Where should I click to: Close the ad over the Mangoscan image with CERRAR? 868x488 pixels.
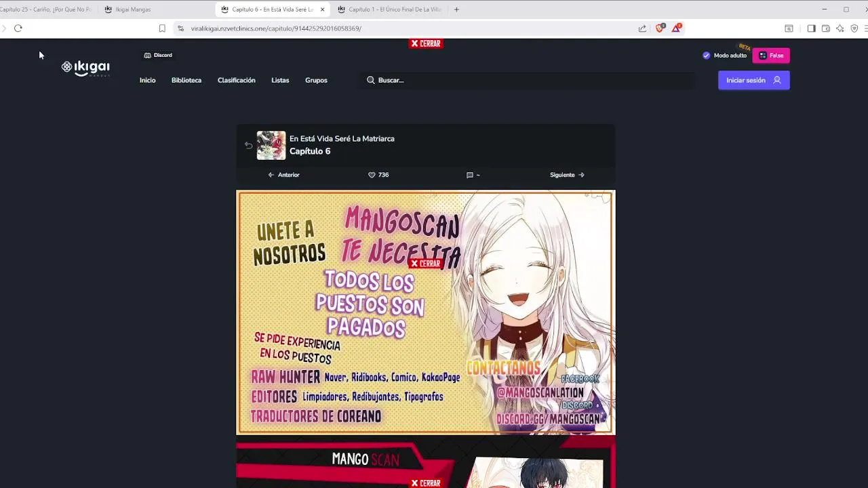(x=426, y=264)
